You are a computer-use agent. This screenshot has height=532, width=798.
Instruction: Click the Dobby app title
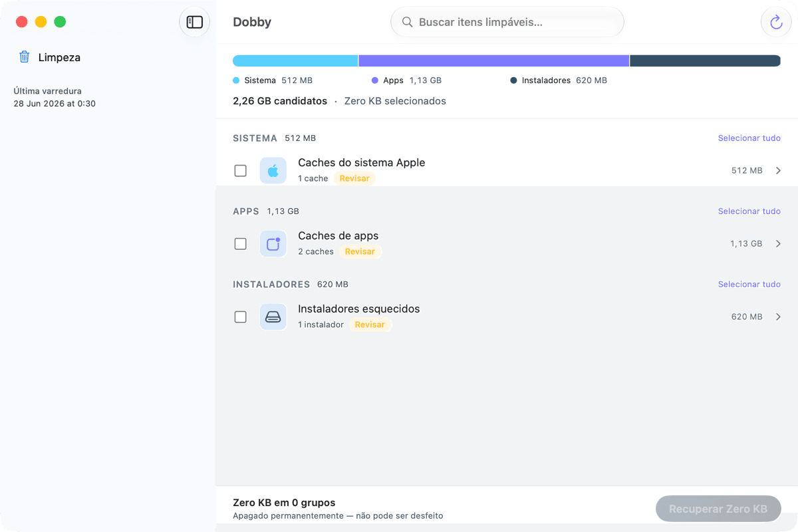252,22
